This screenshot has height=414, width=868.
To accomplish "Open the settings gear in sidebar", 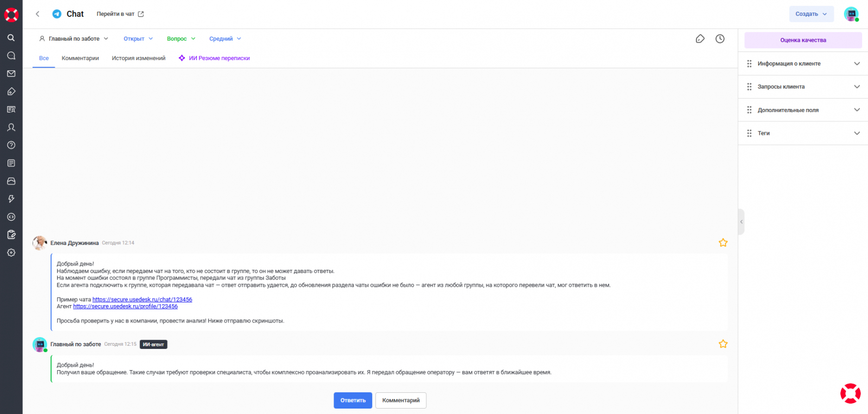I will click(11, 253).
